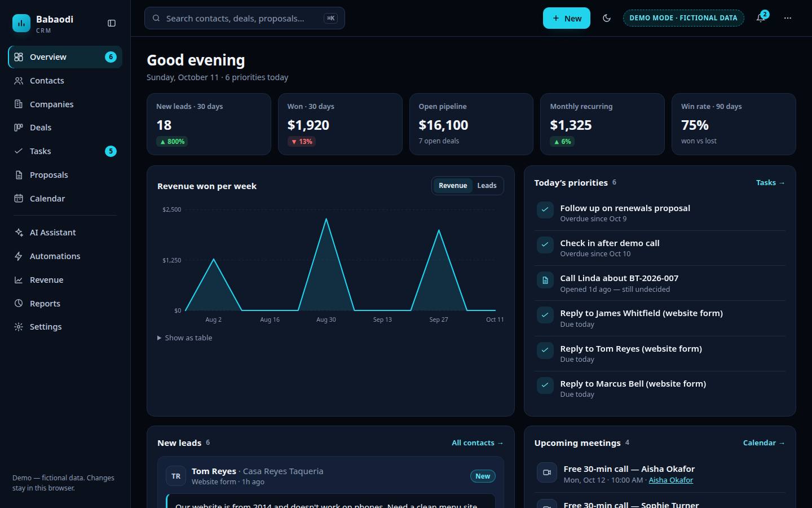
Task: Go to the Deals section
Action: pos(65,128)
